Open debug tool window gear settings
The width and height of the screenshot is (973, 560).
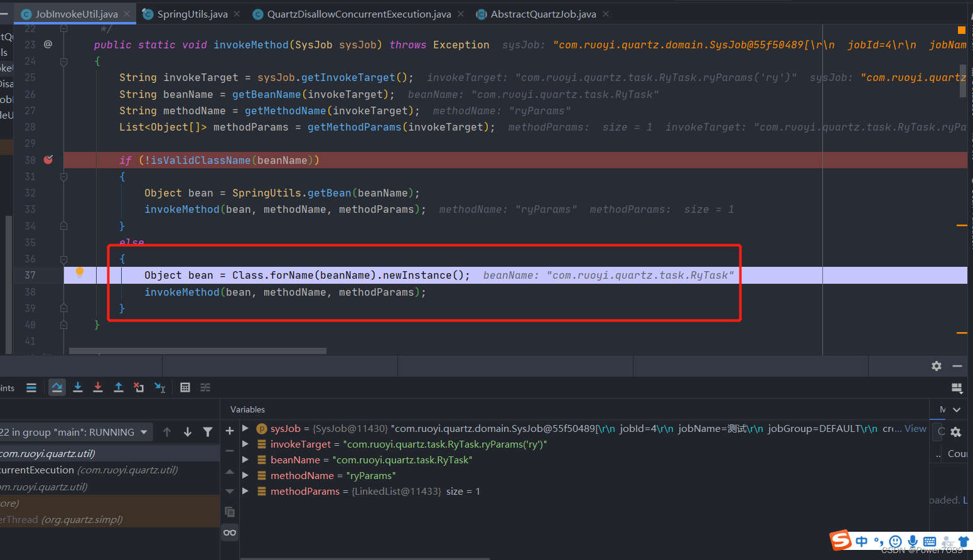[937, 366]
